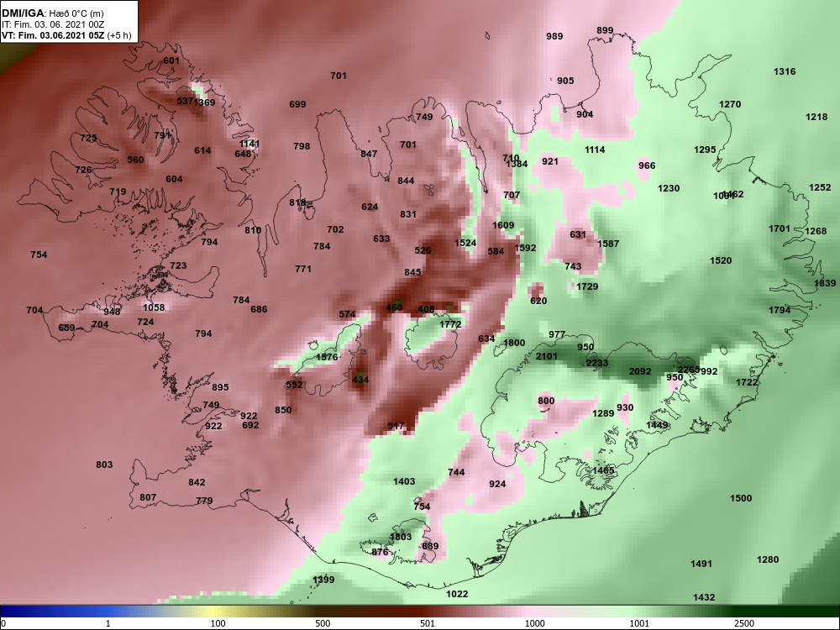Viewport: 840px width, 630px height.
Task: Click the map value 1141
Action: point(249,144)
